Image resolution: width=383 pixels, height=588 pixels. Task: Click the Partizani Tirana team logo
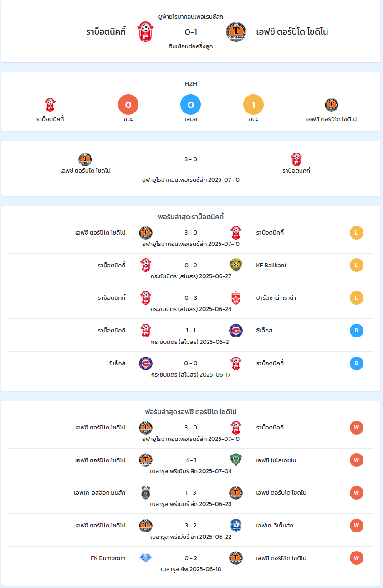pos(236,298)
